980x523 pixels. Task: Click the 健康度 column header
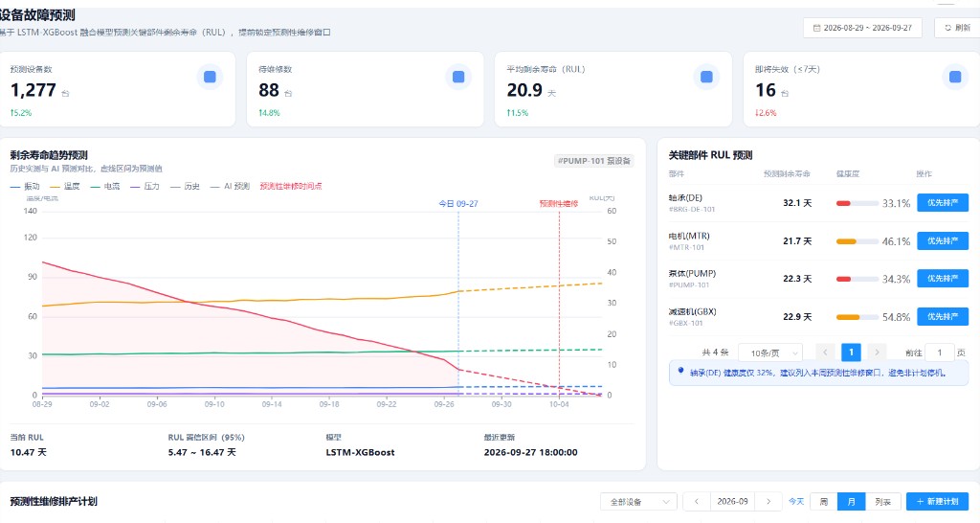(848, 174)
